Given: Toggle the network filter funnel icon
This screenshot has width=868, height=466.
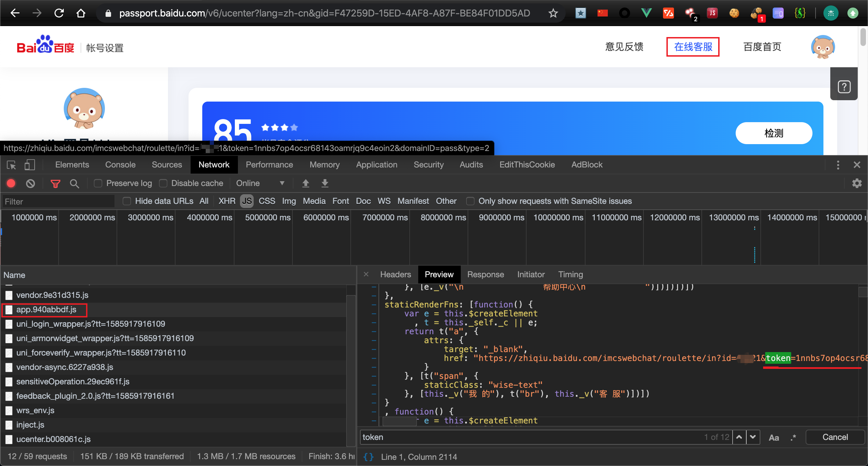Looking at the screenshot, I should click(x=55, y=184).
